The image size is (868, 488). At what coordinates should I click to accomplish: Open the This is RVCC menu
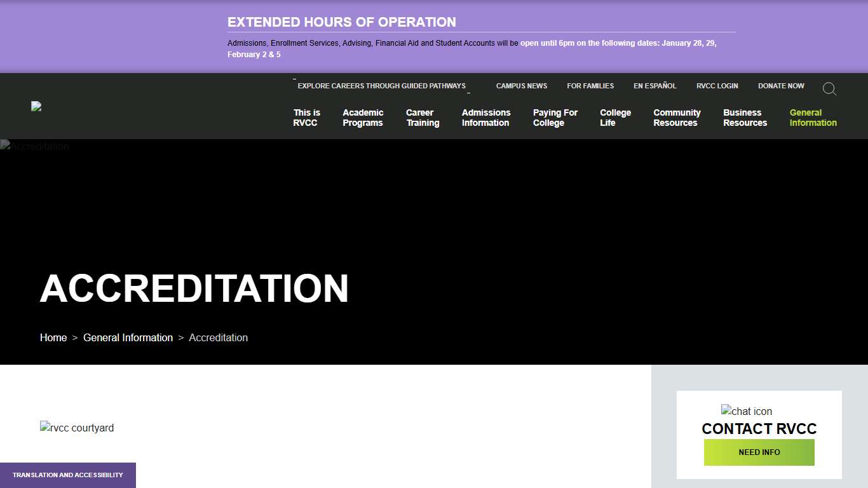click(306, 118)
